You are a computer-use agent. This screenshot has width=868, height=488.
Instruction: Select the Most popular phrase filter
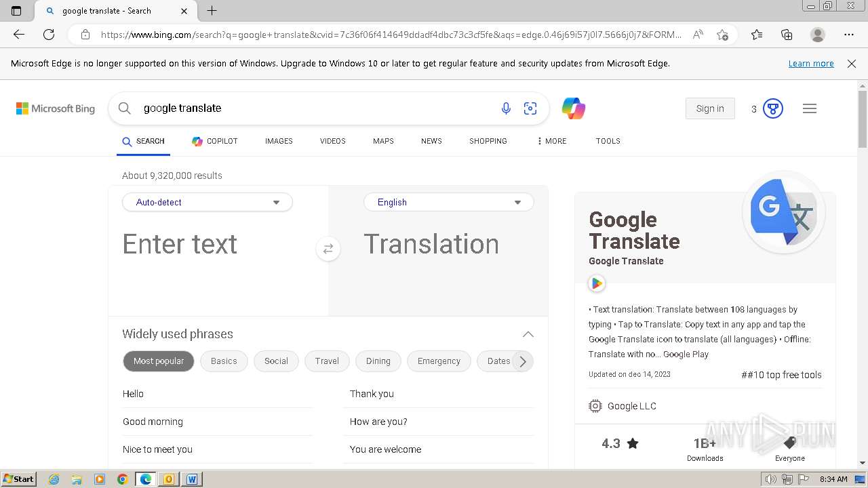click(159, 361)
